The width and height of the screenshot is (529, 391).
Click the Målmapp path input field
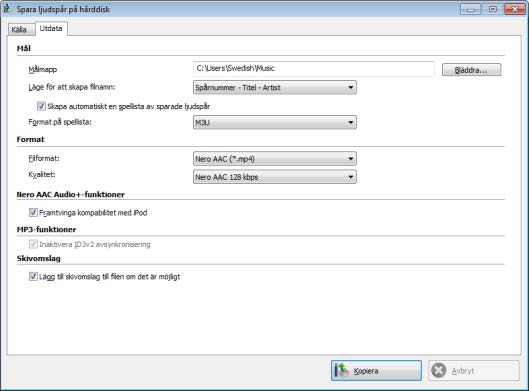tap(313, 68)
